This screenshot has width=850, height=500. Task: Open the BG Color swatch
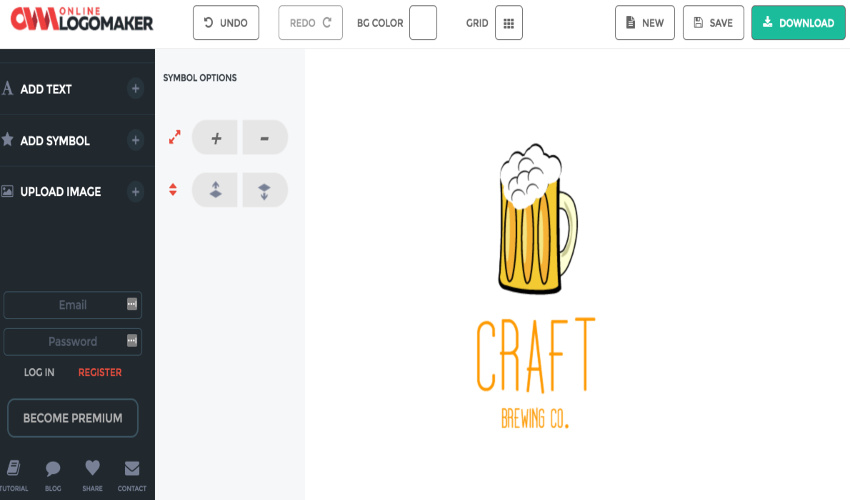(x=423, y=23)
